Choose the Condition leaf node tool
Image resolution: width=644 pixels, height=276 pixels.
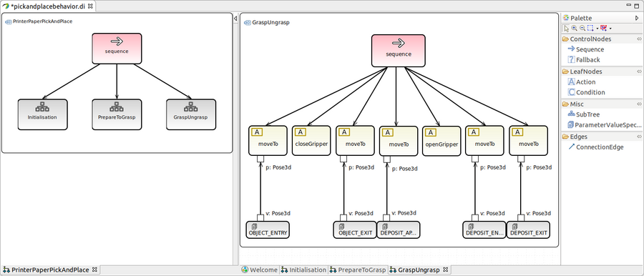pyautogui.click(x=586, y=92)
